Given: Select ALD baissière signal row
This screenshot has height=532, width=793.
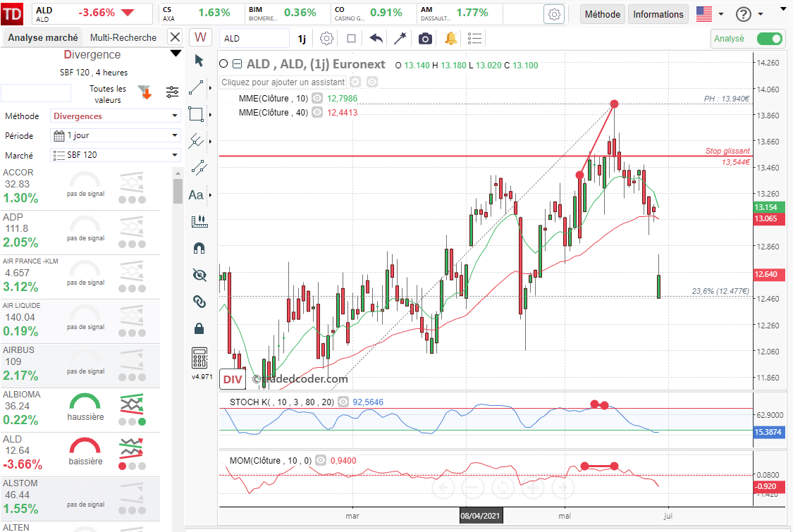Looking at the screenshot, I should (x=80, y=454).
